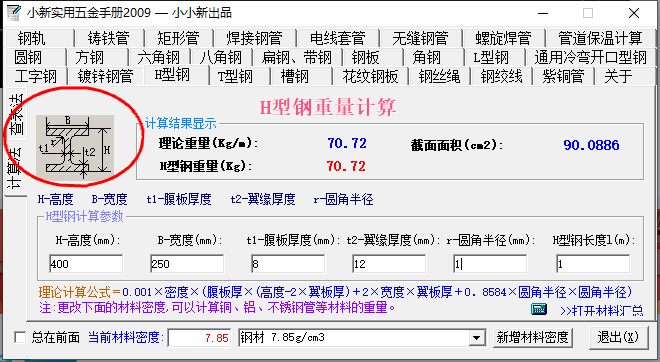Open the 钢轨 tab

coord(32,38)
